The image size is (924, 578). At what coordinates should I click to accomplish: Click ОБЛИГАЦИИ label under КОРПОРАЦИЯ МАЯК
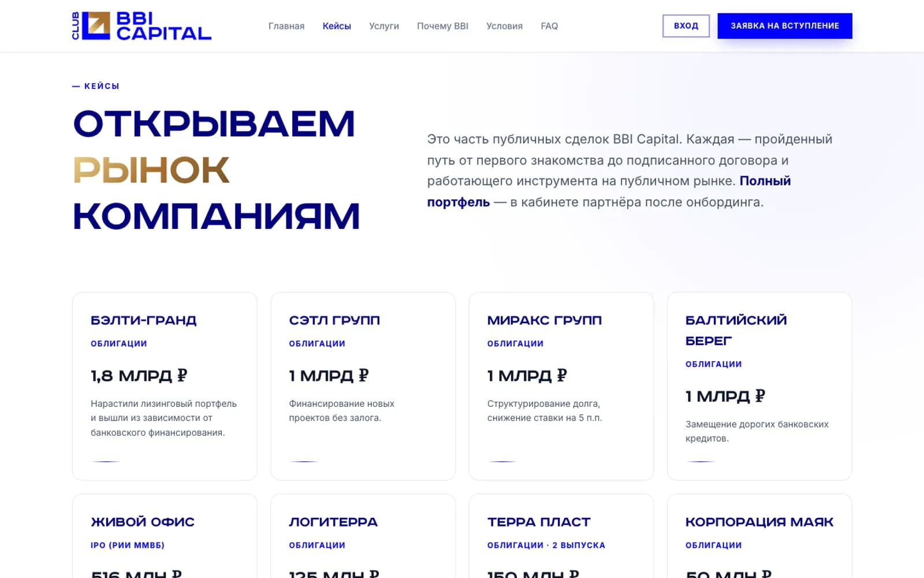[x=714, y=545]
